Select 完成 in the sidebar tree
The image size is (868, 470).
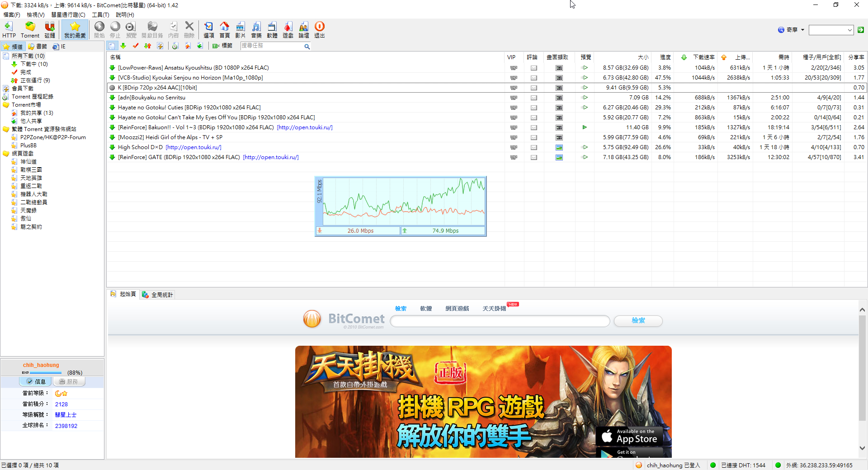click(x=26, y=72)
